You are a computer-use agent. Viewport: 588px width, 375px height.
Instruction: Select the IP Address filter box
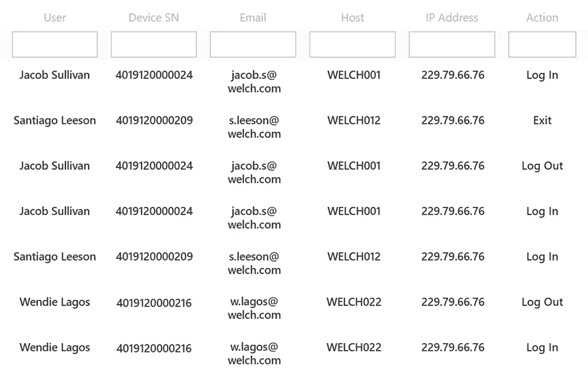452,45
